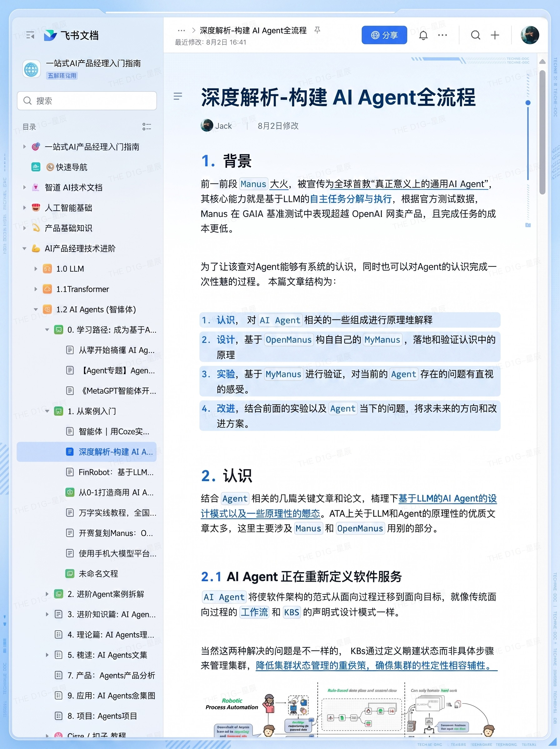This screenshot has height=749, width=560.
Task: Expand 一站式AI产品经理入门指南 tree node
Action: click(24, 147)
